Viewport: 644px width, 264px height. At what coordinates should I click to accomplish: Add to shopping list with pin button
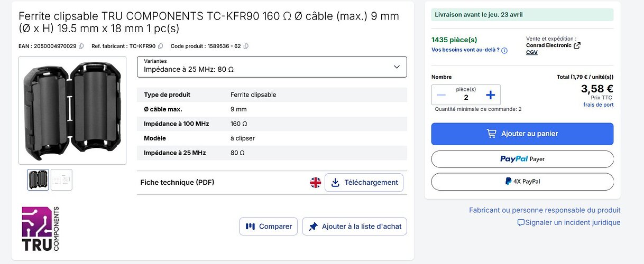pyautogui.click(x=355, y=227)
